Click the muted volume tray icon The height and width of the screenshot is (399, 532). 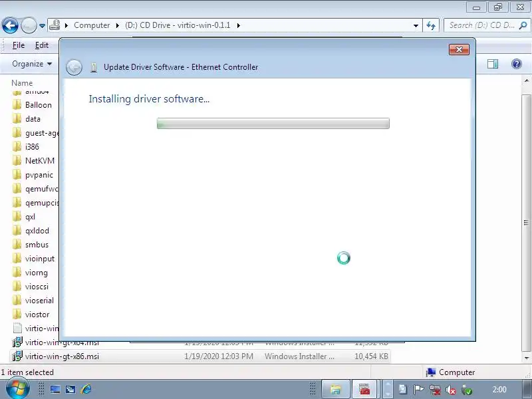click(450, 390)
